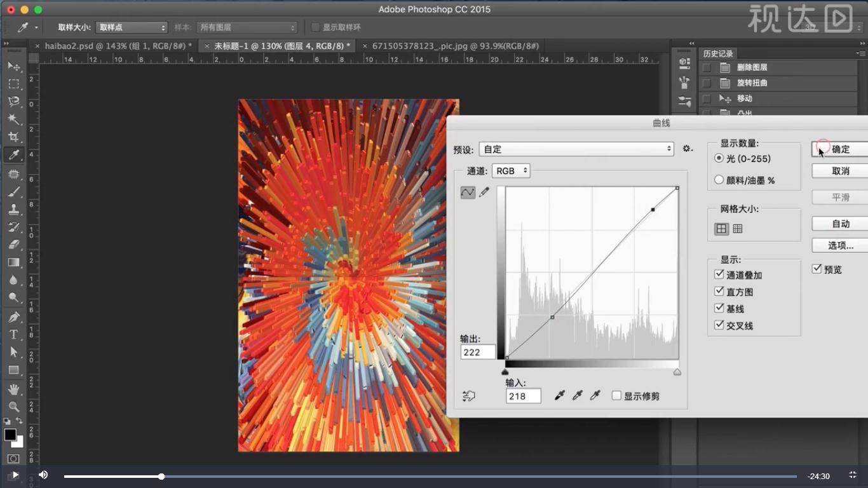Switch to 671505378123_.pic.jpg document tab
The image size is (868, 488).
pos(456,46)
